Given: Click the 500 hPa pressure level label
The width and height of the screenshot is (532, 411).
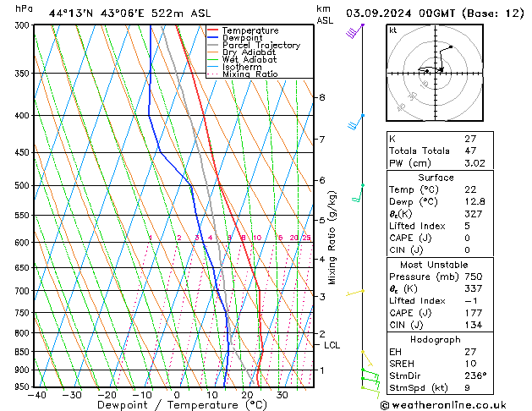Looking at the screenshot, I should [24, 186].
